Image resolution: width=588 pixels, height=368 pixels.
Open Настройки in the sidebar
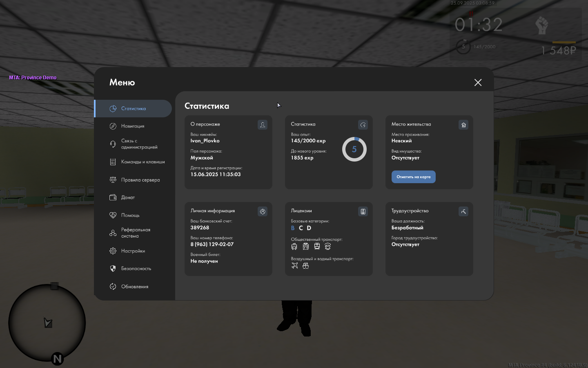[133, 251]
